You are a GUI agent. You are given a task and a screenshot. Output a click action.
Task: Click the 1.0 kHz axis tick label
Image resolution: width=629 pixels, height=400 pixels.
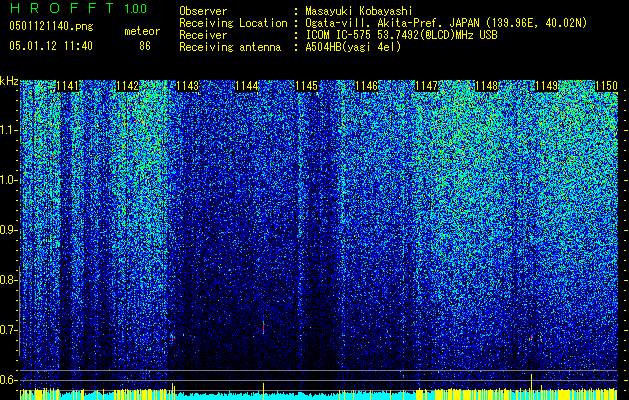tap(8, 180)
